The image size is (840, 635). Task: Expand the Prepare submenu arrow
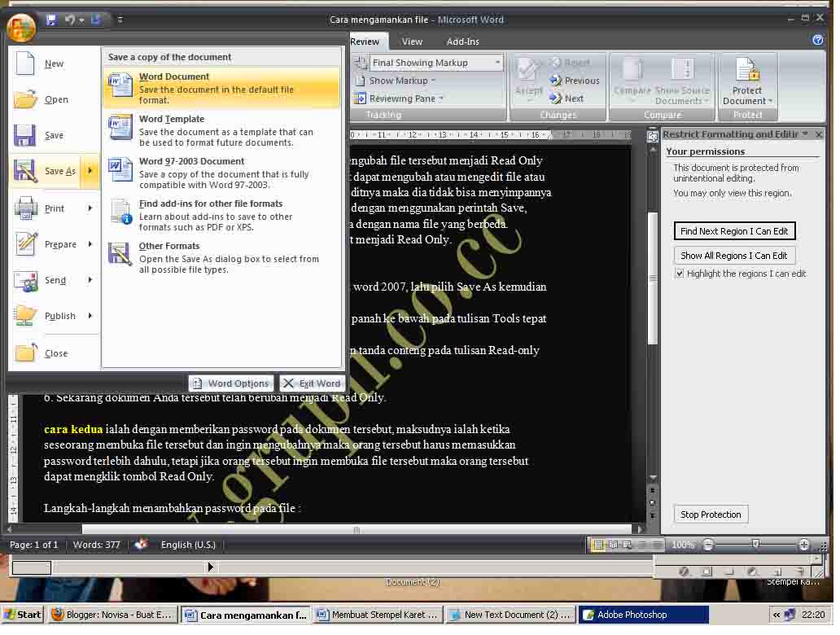(x=90, y=244)
